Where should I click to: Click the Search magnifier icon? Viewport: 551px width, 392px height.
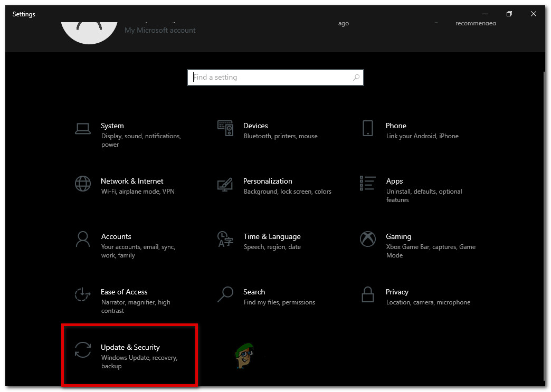point(225,294)
